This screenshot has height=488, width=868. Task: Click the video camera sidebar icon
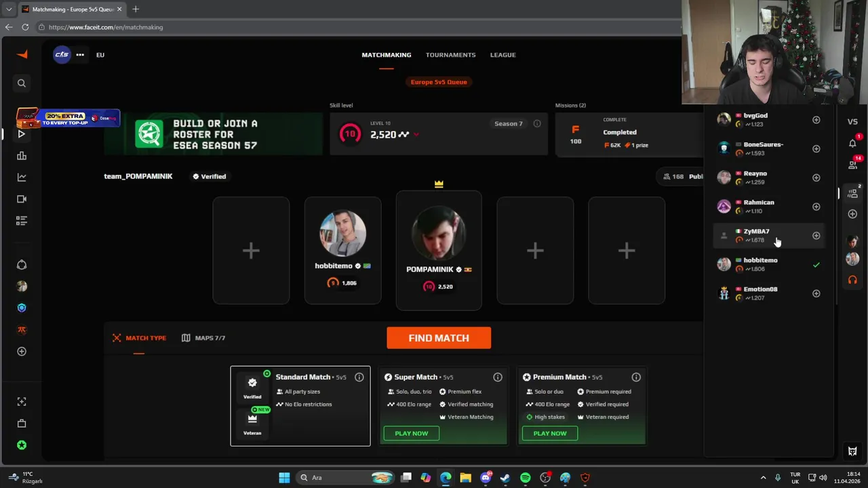(x=22, y=199)
